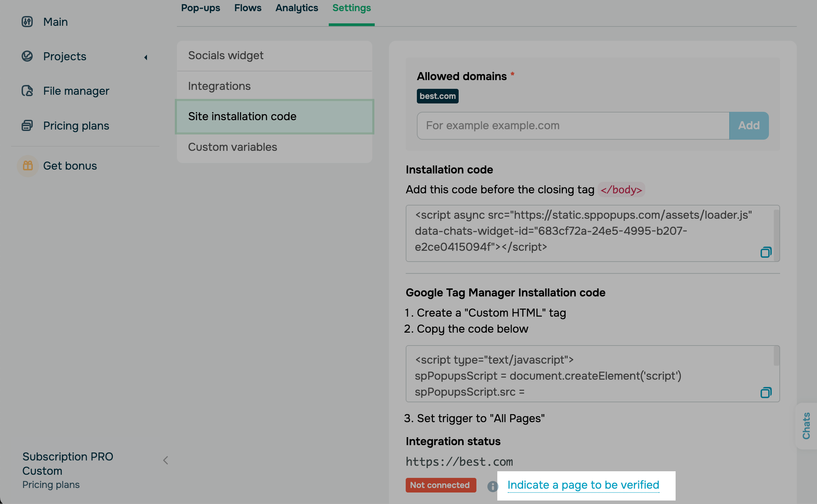This screenshot has height=504, width=817.
Task: Click the Projects icon in sidebar
Action: coord(27,56)
